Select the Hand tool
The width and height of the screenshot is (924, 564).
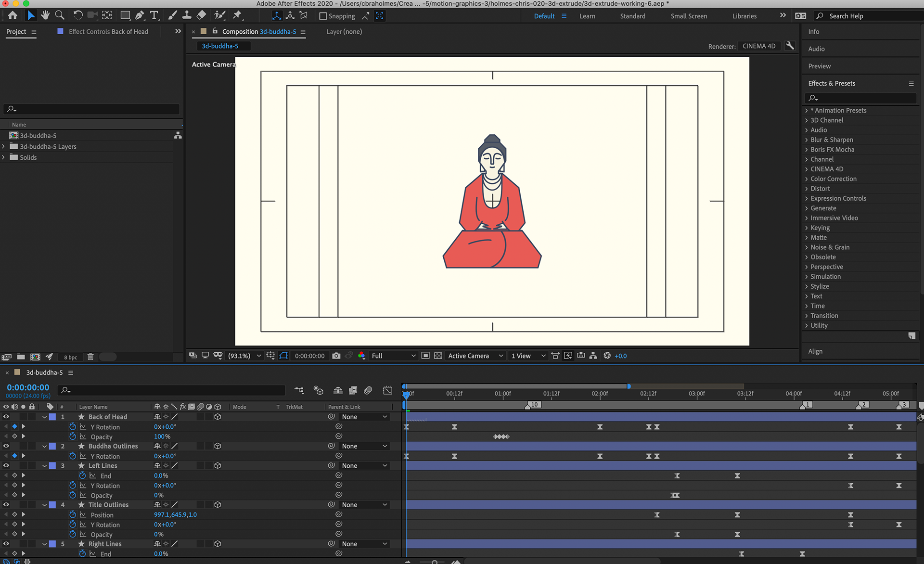tap(45, 15)
